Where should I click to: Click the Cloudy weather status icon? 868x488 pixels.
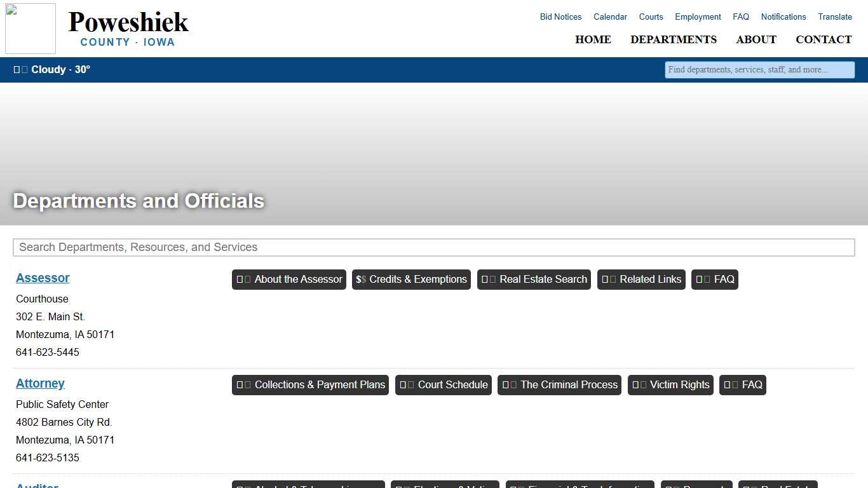[21, 70]
